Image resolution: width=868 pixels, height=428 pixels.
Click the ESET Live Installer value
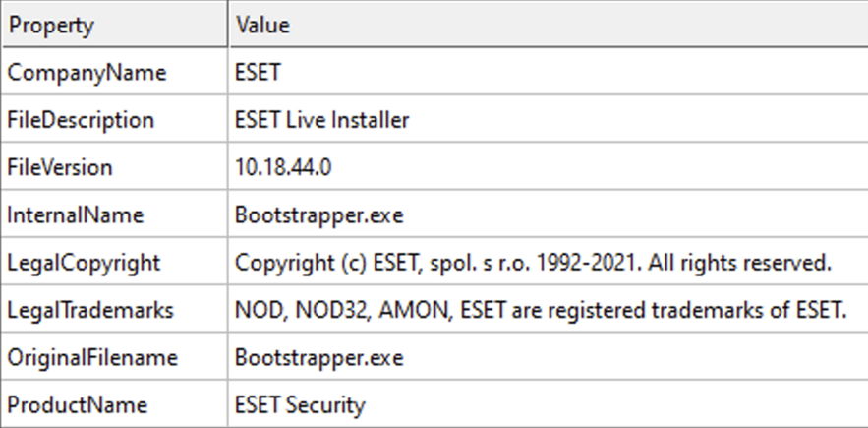pyautogui.click(x=321, y=120)
